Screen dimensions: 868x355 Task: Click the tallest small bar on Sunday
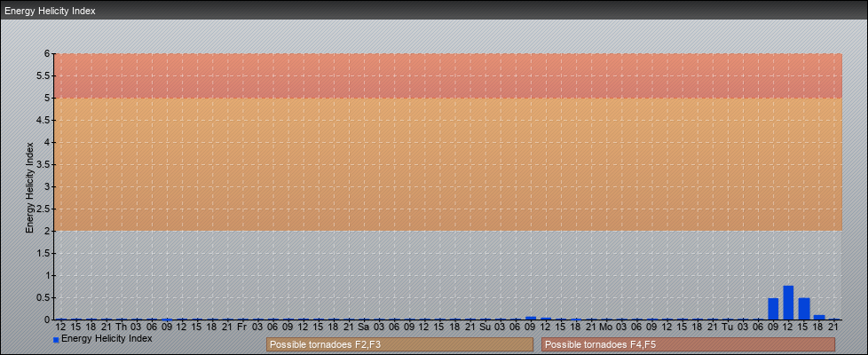point(531,318)
